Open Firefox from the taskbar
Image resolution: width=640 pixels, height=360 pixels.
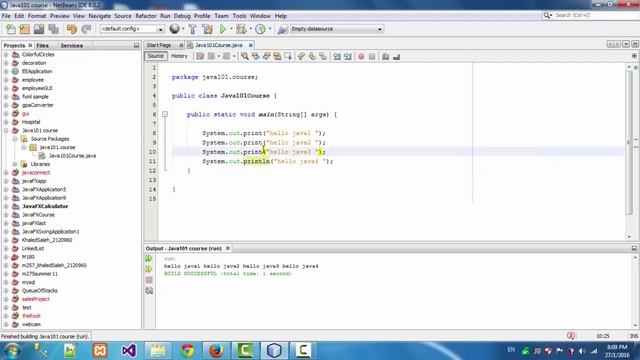(216, 350)
